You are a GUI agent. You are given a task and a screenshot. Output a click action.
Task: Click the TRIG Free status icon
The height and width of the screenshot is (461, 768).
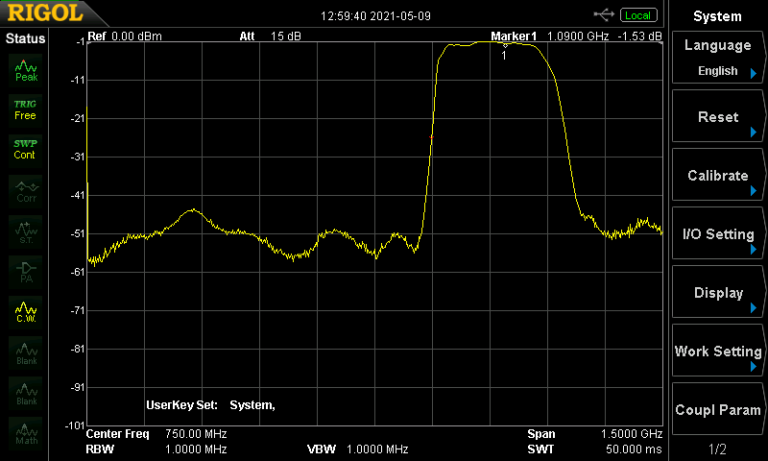tap(26, 109)
